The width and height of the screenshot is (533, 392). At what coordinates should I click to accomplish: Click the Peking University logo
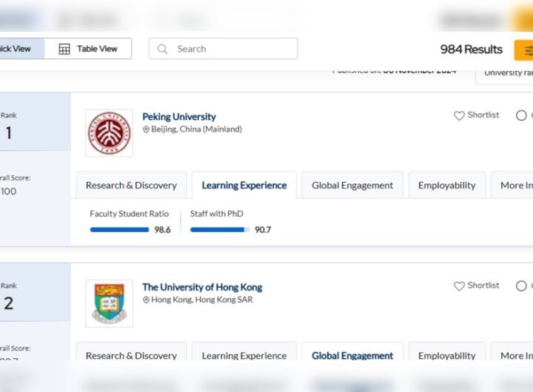pos(109,133)
